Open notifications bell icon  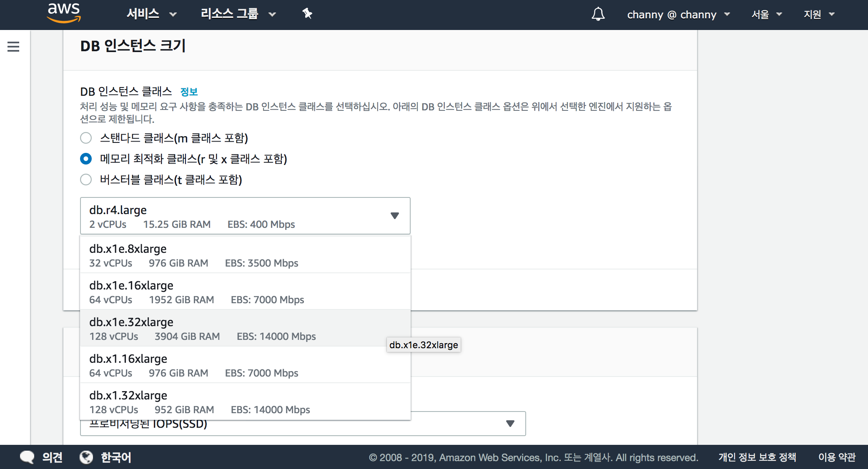click(598, 14)
